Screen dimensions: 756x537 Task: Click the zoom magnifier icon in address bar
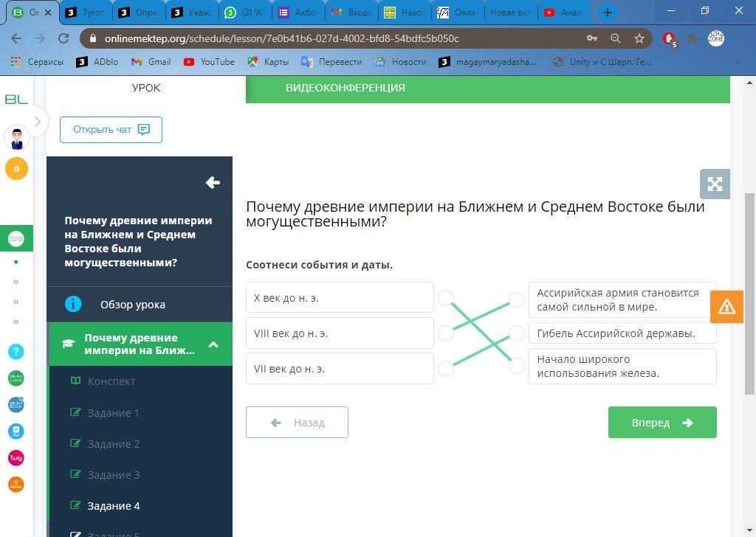tap(615, 38)
